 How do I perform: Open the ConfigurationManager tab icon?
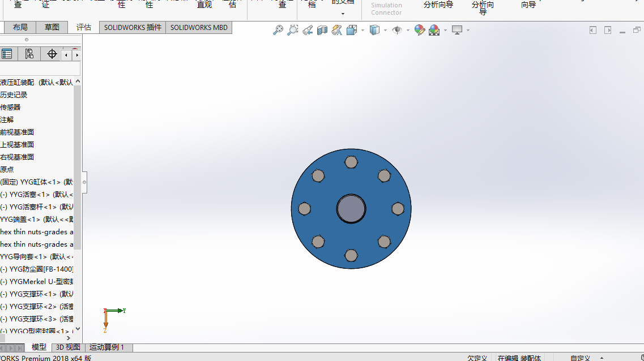coord(29,54)
